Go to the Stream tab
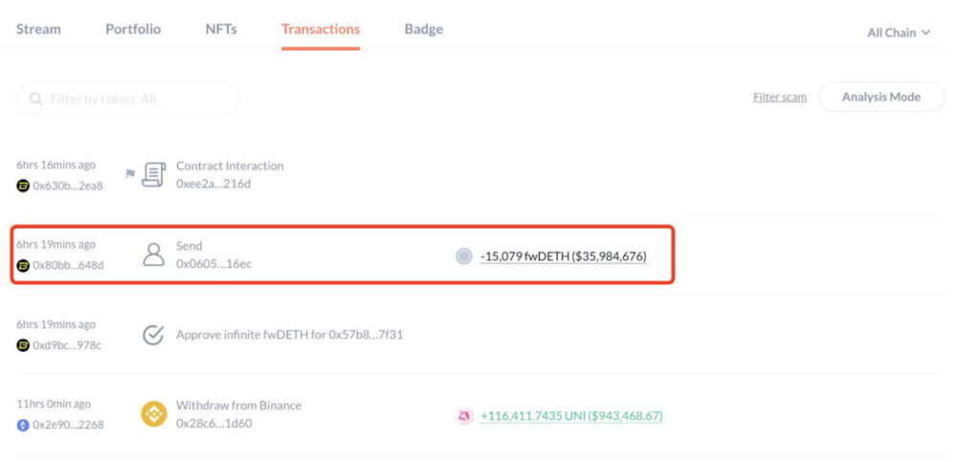 point(38,29)
